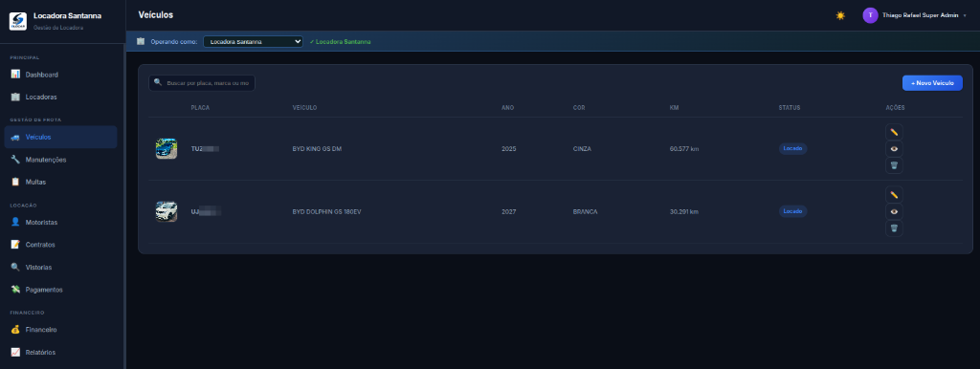
Task: Click the VEÍCULO column header
Action: pyautogui.click(x=304, y=107)
